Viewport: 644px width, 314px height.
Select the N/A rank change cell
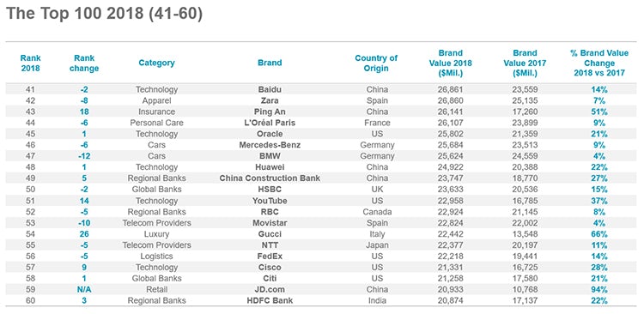[x=84, y=289]
